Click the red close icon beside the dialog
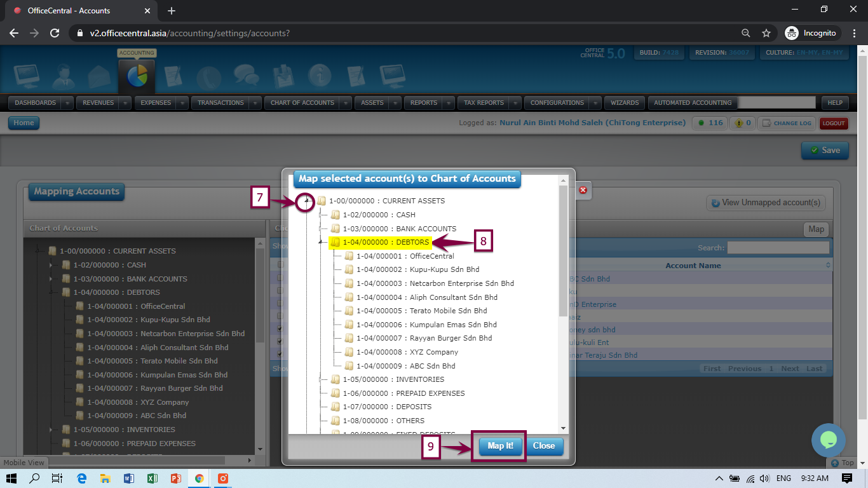The width and height of the screenshot is (868, 488). [x=583, y=189]
